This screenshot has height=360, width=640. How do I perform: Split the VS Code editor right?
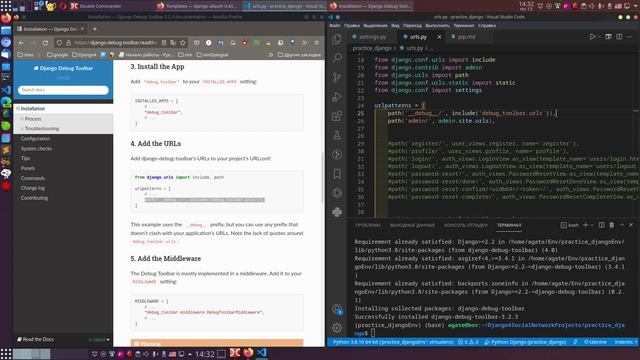[619, 37]
